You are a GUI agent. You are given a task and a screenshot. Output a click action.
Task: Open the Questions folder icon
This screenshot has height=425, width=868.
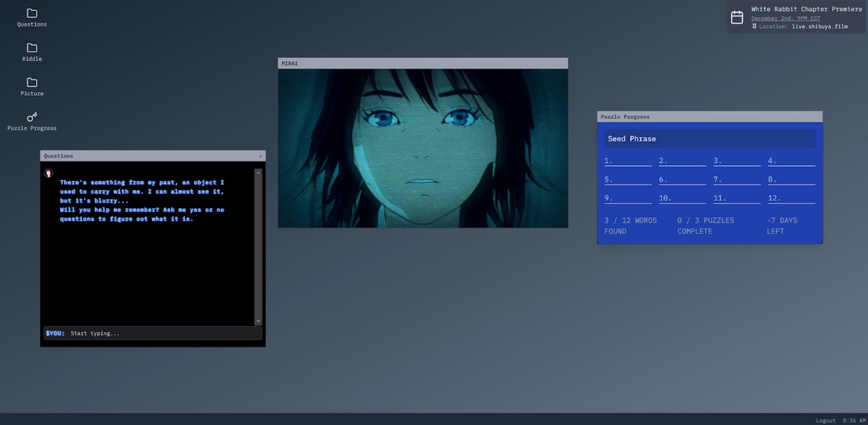tap(32, 14)
